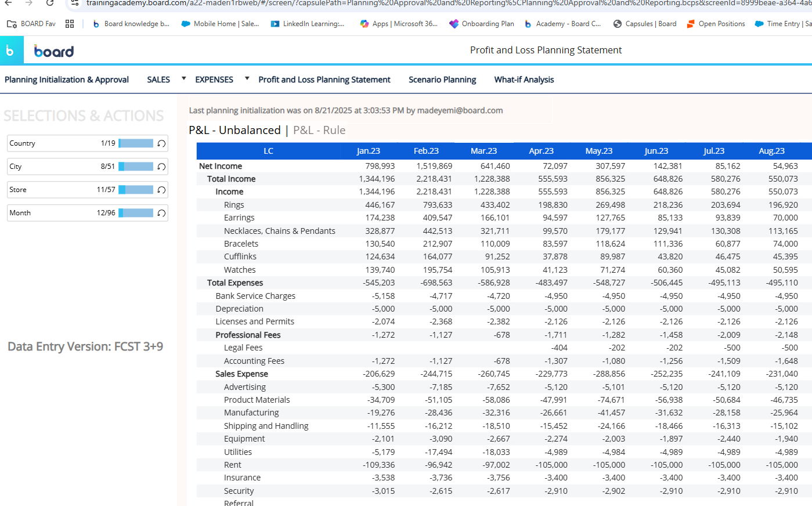Click the Board logo in header
This screenshot has height=506, width=812.
pyautogui.click(x=54, y=51)
